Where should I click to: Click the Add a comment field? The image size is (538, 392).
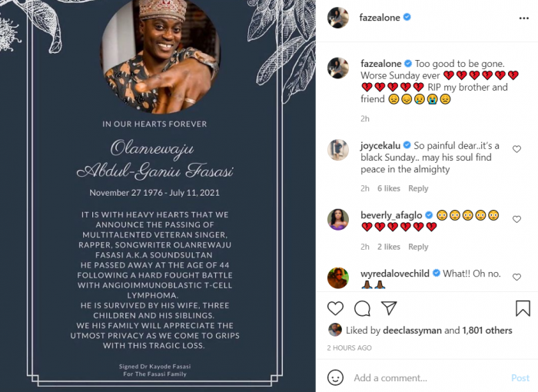click(429, 378)
